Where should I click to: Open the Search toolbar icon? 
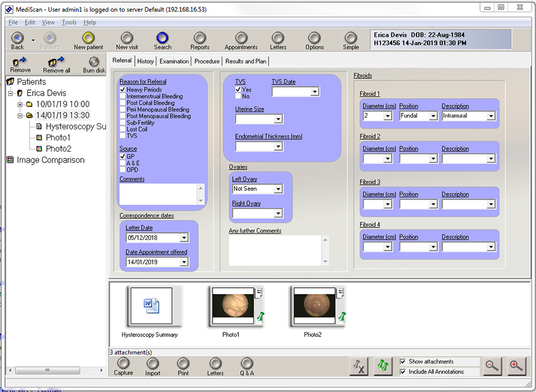[163, 38]
